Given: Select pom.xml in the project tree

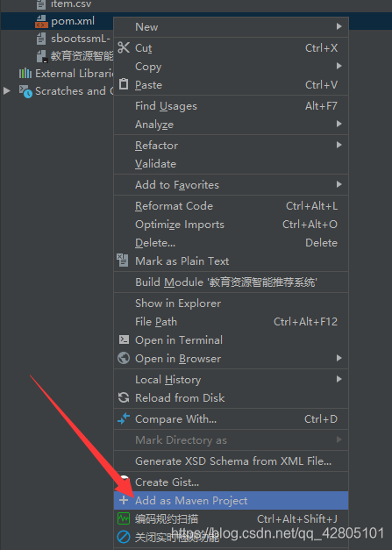Looking at the screenshot, I should 73,21.
